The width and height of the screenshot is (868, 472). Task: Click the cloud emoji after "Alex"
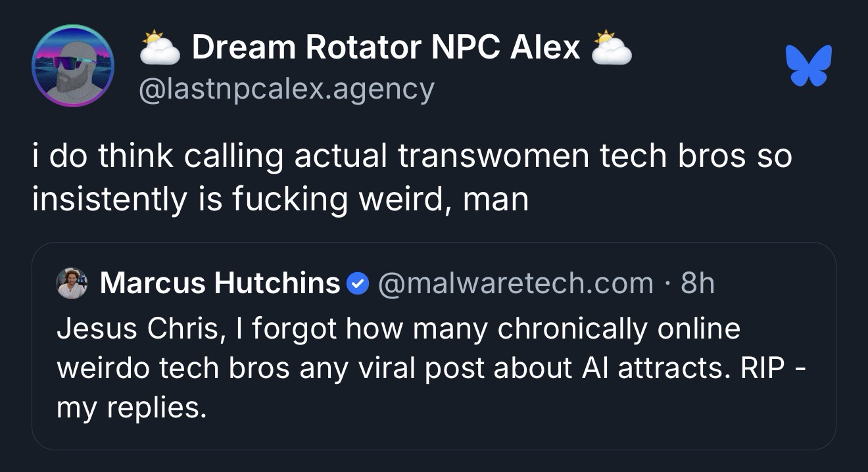coord(612,47)
